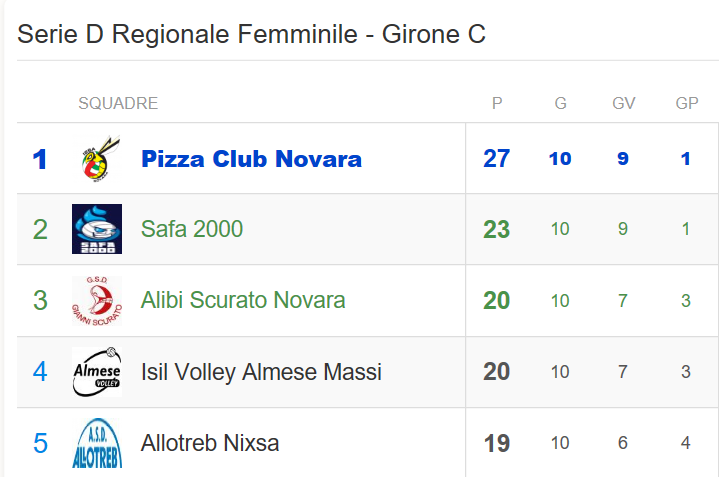Select the Isil Volley Almese Massi team
719x477 pixels.
point(261,372)
